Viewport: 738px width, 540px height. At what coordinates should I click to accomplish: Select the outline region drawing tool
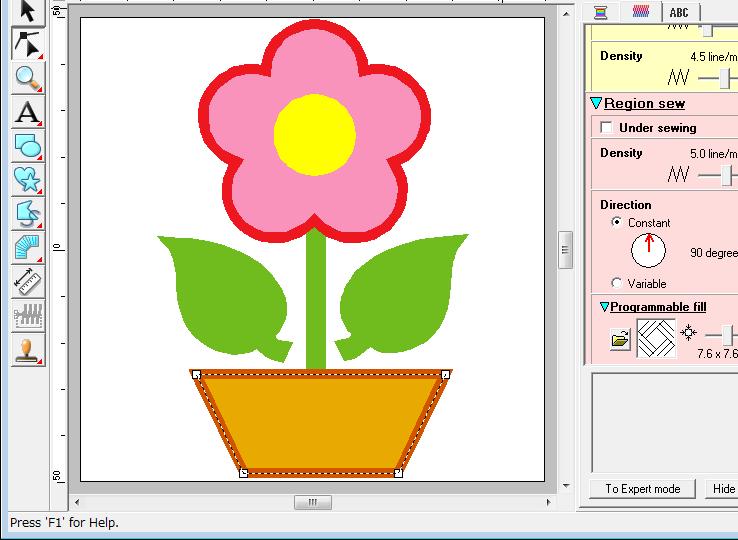[x=28, y=213]
